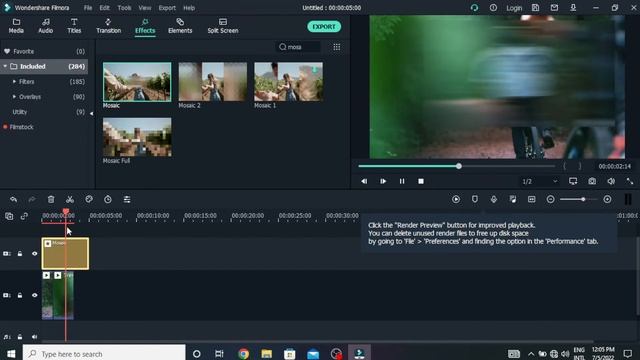This screenshot has height=360, width=640.
Task: Add a marker with shield icon
Action: (x=475, y=199)
